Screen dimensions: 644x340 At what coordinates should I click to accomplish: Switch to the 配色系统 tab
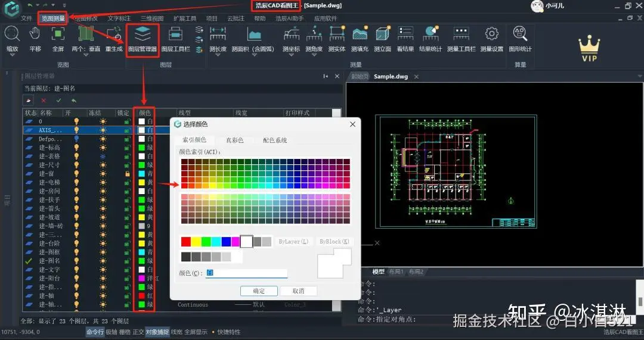pyautogui.click(x=275, y=141)
